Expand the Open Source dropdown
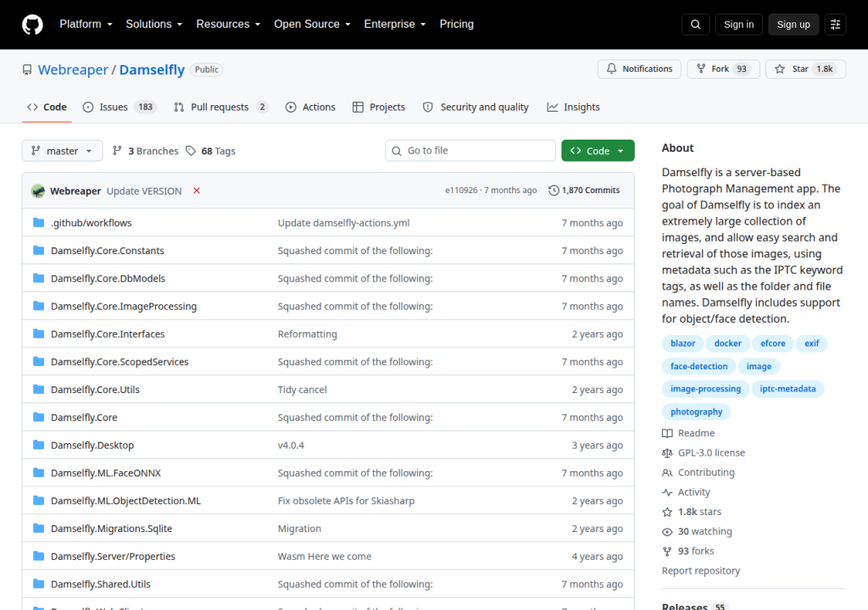The width and height of the screenshot is (868, 610). pos(312,25)
